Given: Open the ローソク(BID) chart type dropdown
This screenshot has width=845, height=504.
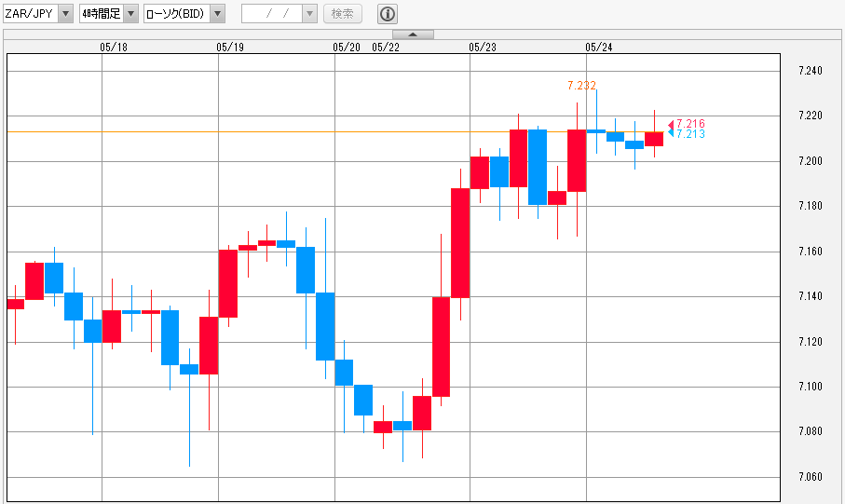Looking at the screenshot, I should point(184,13).
